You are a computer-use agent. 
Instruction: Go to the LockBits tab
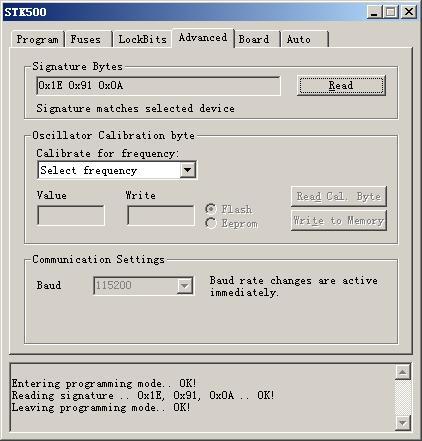(x=142, y=39)
